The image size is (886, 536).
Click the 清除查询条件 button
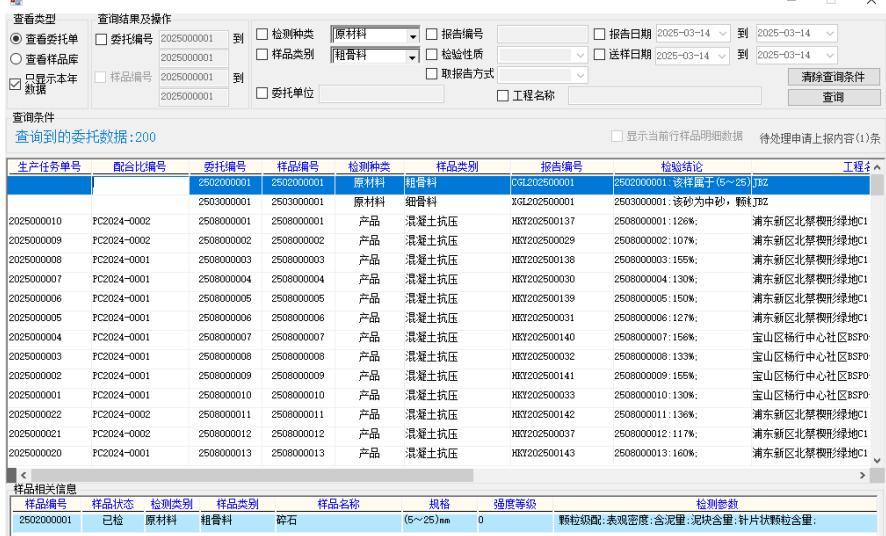[x=832, y=77]
